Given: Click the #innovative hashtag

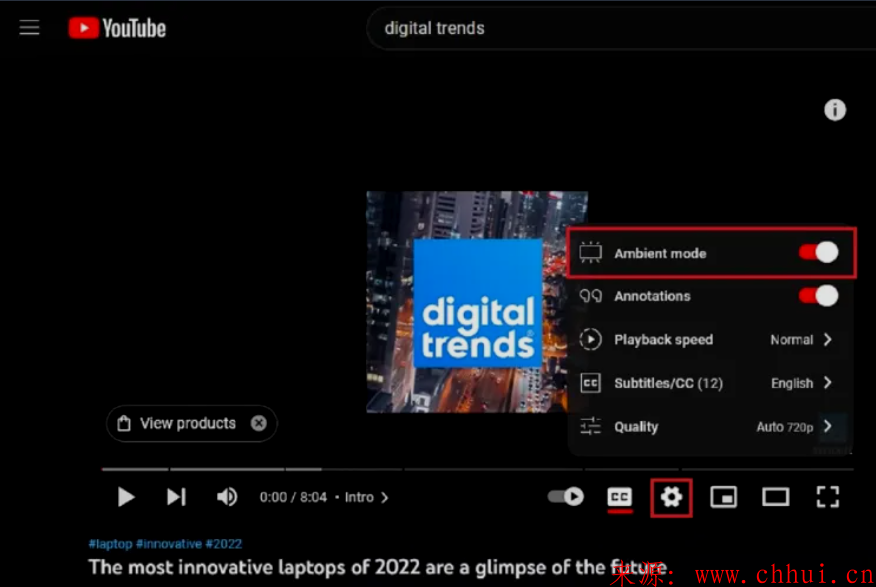Looking at the screenshot, I should point(169,543).
